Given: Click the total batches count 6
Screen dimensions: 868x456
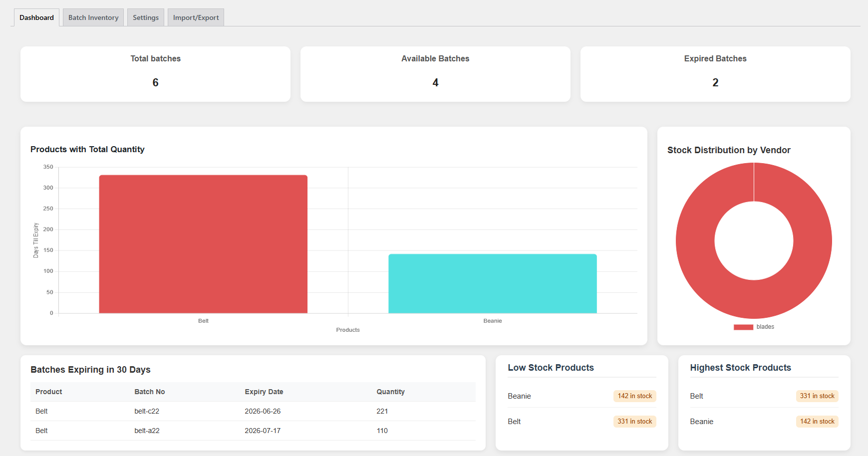Looking at the screenshot, I should click(x=155, y=83).
